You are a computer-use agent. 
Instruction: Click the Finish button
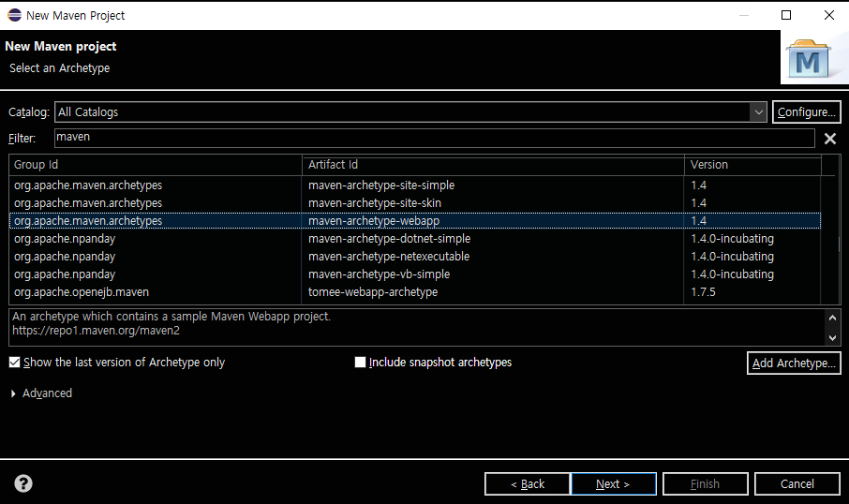[706, 484]
